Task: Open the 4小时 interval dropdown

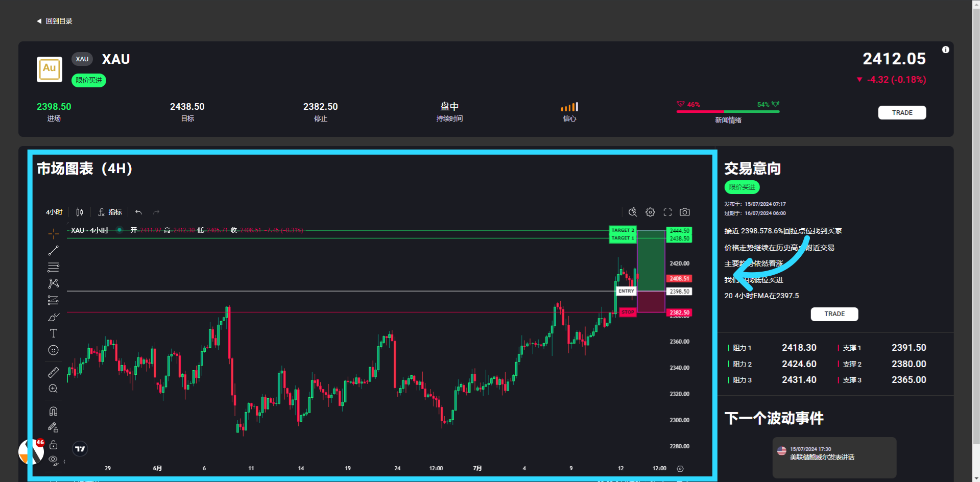Action: [54, 212]
